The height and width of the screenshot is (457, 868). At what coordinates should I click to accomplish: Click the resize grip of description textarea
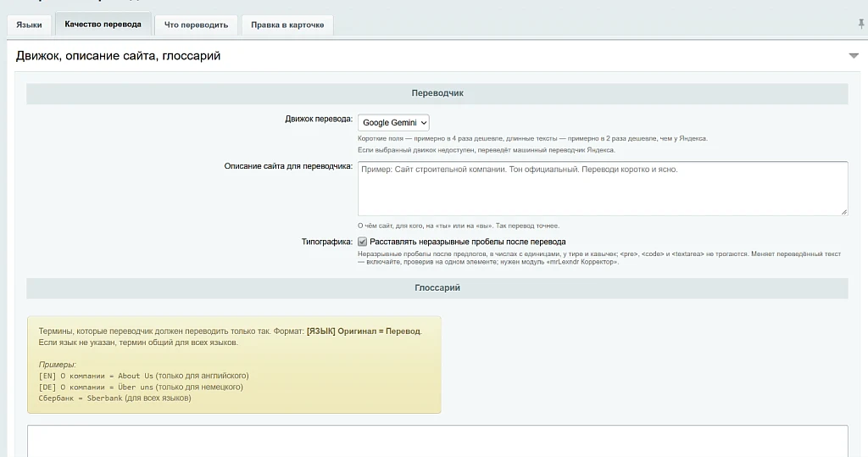[x=843, y=212]
